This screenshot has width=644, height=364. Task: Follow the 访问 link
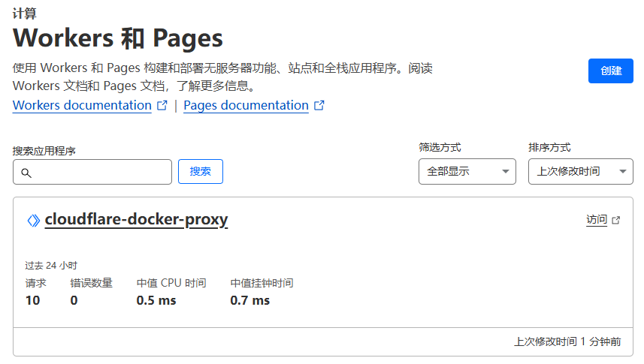596,220
